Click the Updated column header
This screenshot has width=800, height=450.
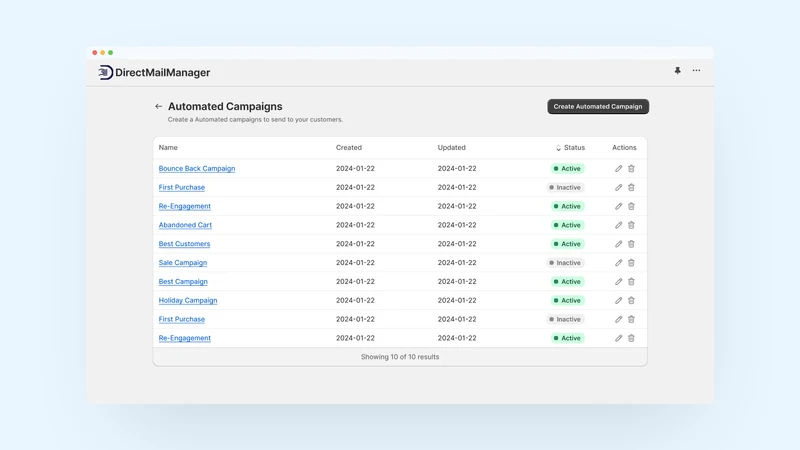point(452,147)
